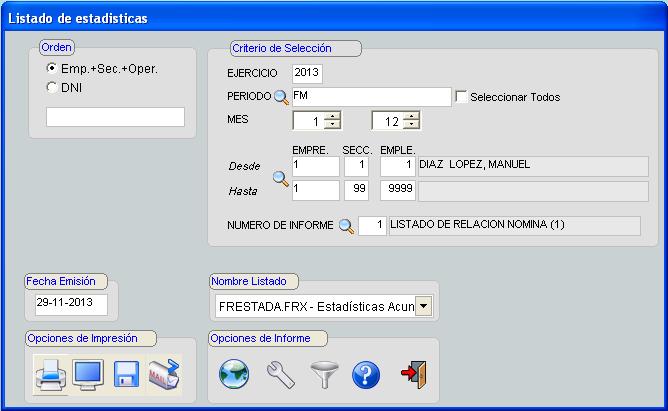
Task: Click the EJERCICIO field showing 2013
Action: 307,73
